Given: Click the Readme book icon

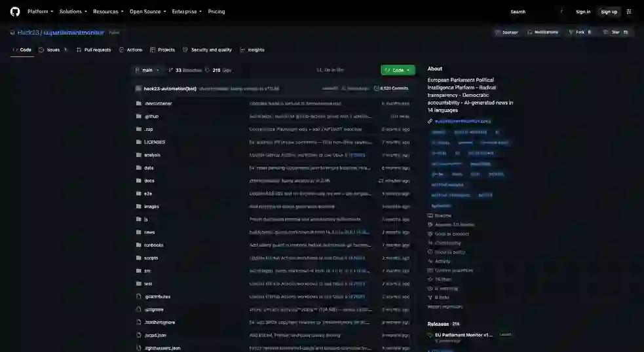Looking at the screenshot, I should [x=430, y=215].
